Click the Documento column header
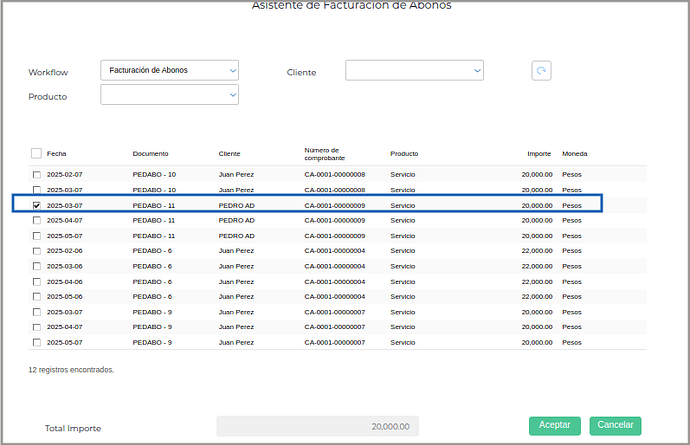 (x=150, y=154)
